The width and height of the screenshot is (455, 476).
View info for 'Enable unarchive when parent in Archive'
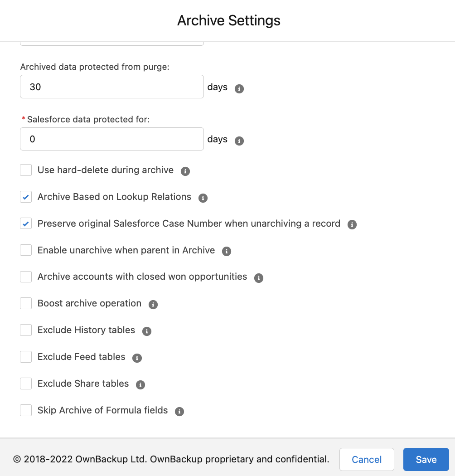click(x=226, y=251)
